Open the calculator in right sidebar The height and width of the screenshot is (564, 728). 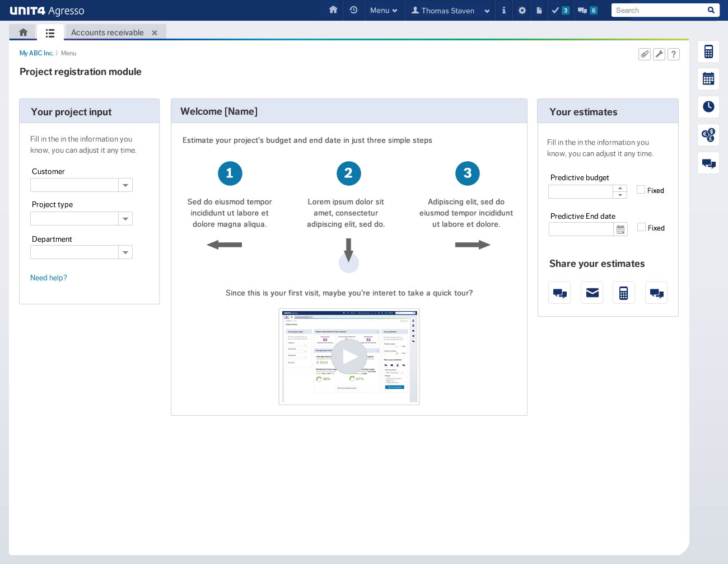pyautogui.click(x=708, y=51)
